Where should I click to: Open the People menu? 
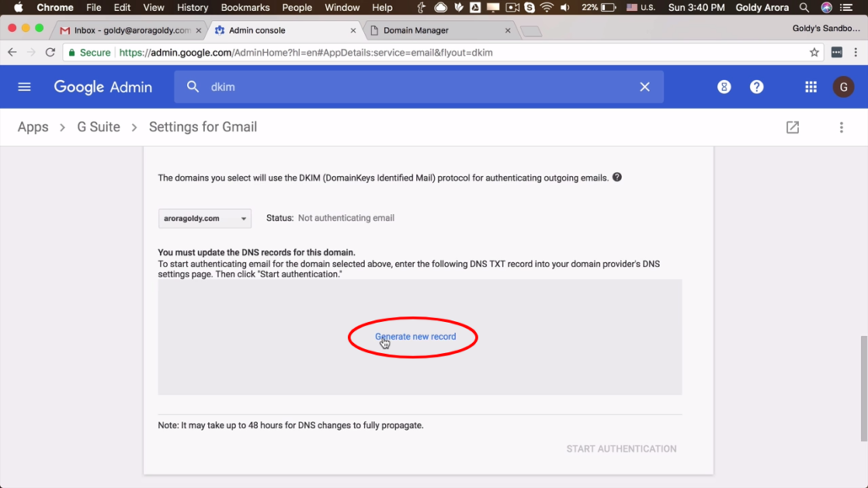pos(297,8)
